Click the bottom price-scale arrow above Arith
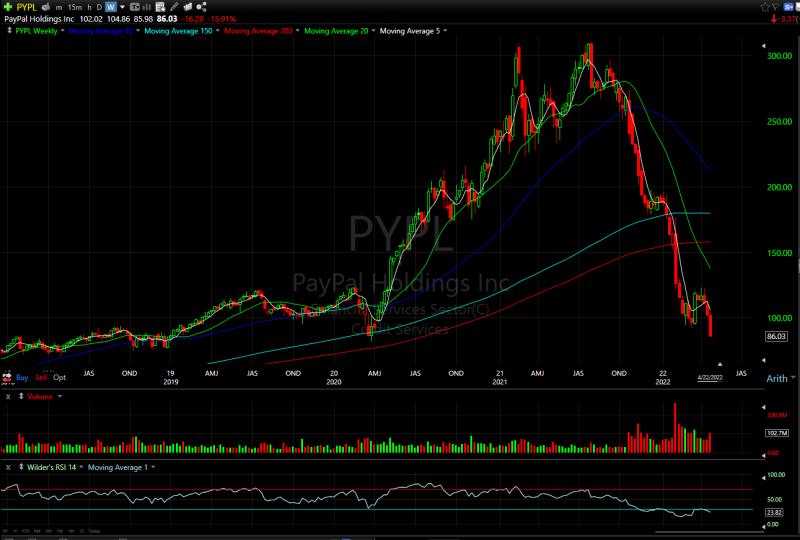This screenshot has height=540, width=800. tap(764, 360)
